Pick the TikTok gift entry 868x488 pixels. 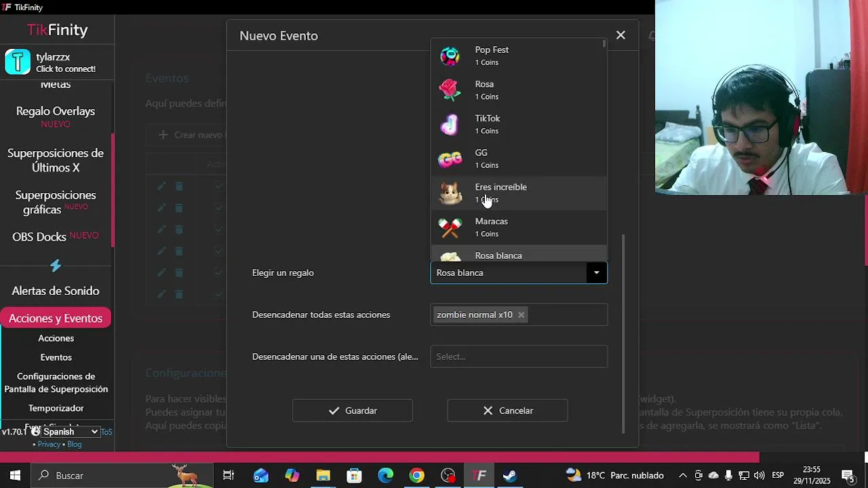tap(519, 124)
